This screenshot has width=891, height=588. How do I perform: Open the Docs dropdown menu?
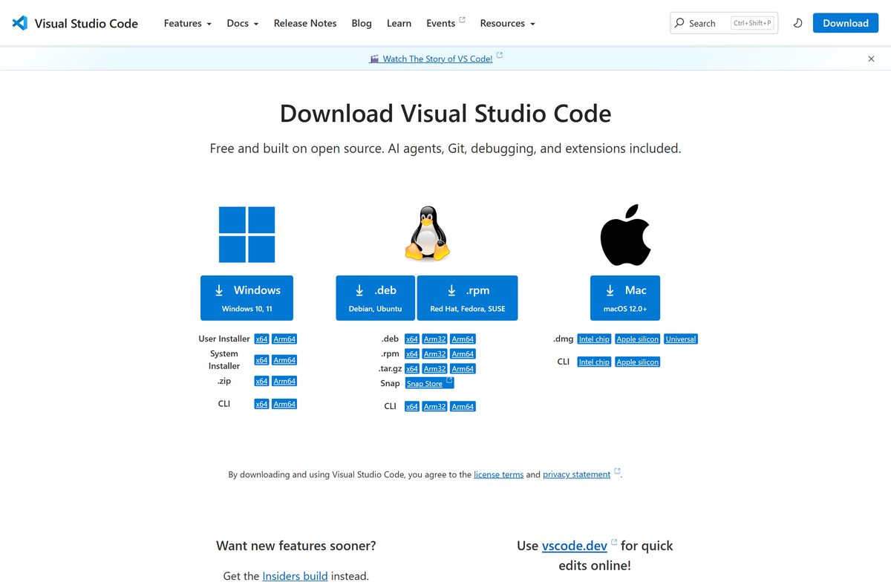tap(243, 23)
